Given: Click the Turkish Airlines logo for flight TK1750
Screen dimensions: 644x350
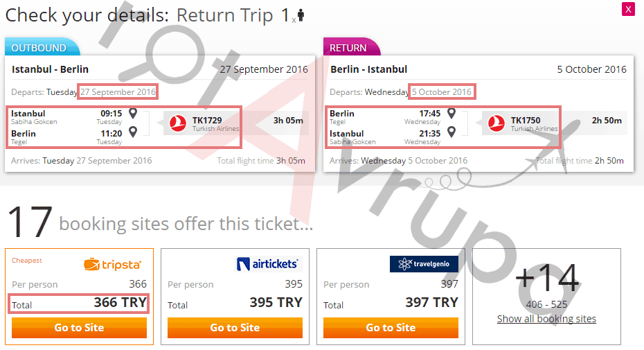Looking at the screenshot, I should (x=496, y=123).
